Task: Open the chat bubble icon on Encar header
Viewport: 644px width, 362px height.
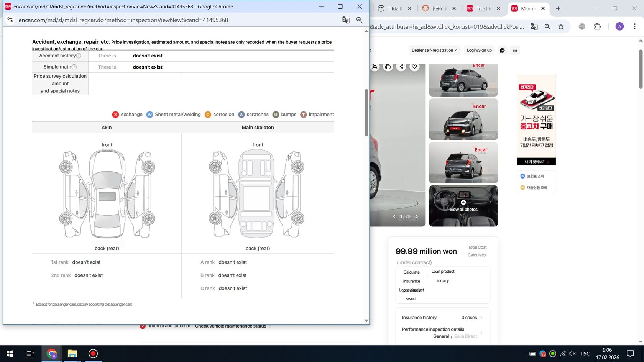Action: click(x=502, y=50)
